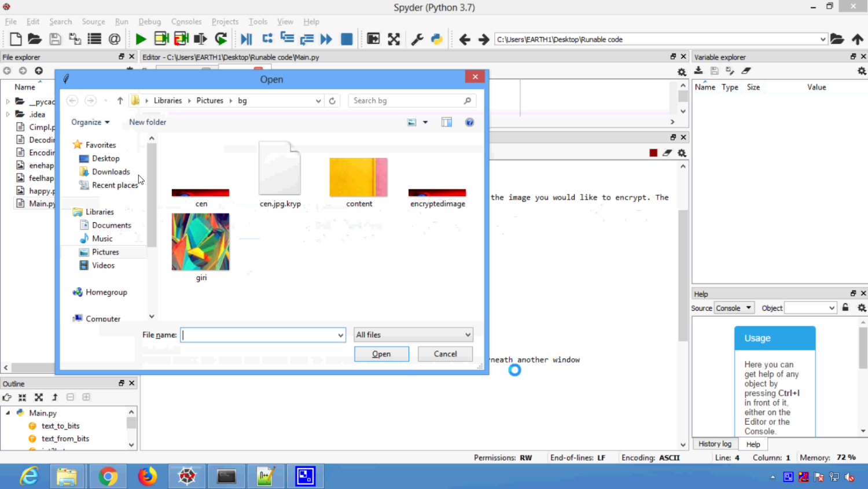Run the current cell
Viewport: 868px width, 489px height.
[x=161, y=39]
